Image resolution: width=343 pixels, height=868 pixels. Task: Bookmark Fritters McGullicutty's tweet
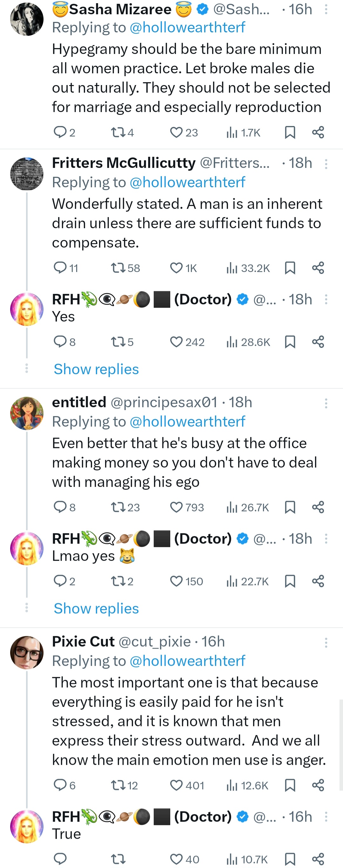290,268
